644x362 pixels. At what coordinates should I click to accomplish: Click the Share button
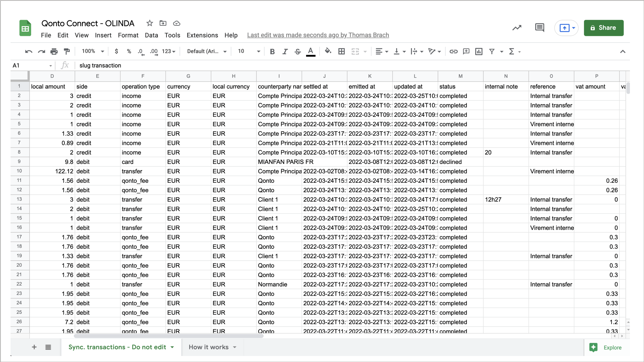pyautogui.click(x=604, y=28)
